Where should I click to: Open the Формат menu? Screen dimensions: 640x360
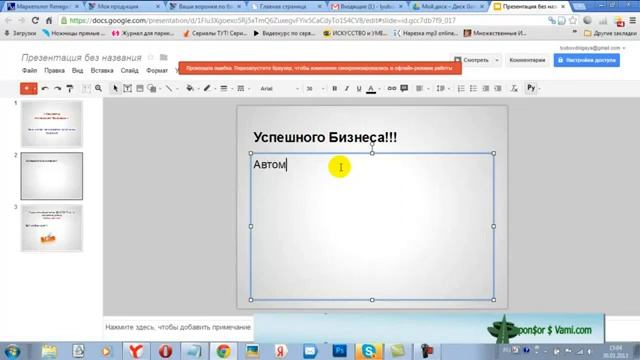tap(157, 71)
